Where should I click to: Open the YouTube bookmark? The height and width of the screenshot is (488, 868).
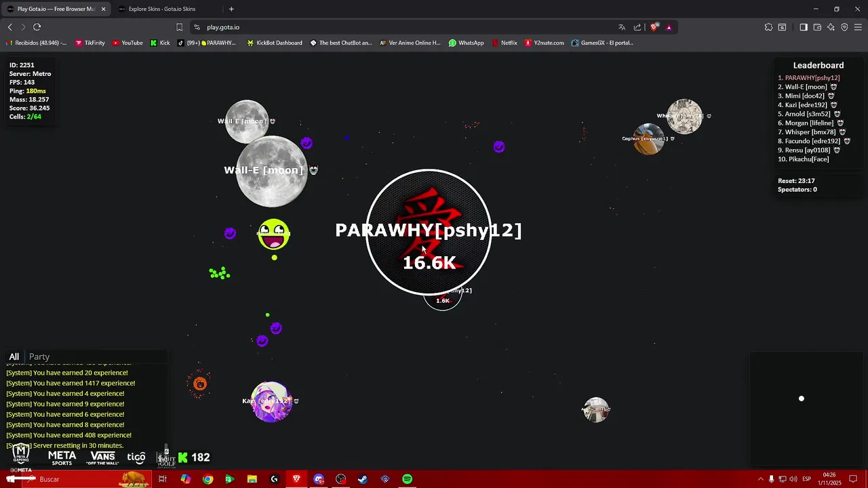(127, 43)
